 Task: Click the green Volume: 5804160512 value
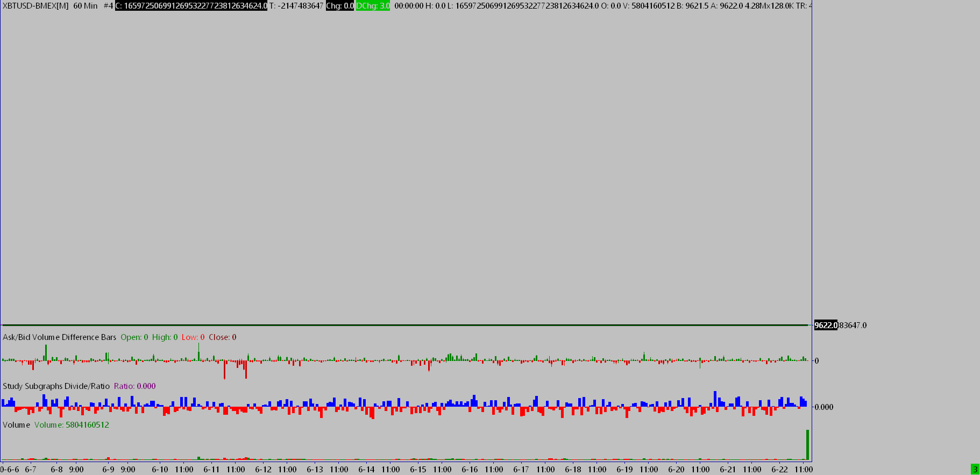(x=72, y=425)
